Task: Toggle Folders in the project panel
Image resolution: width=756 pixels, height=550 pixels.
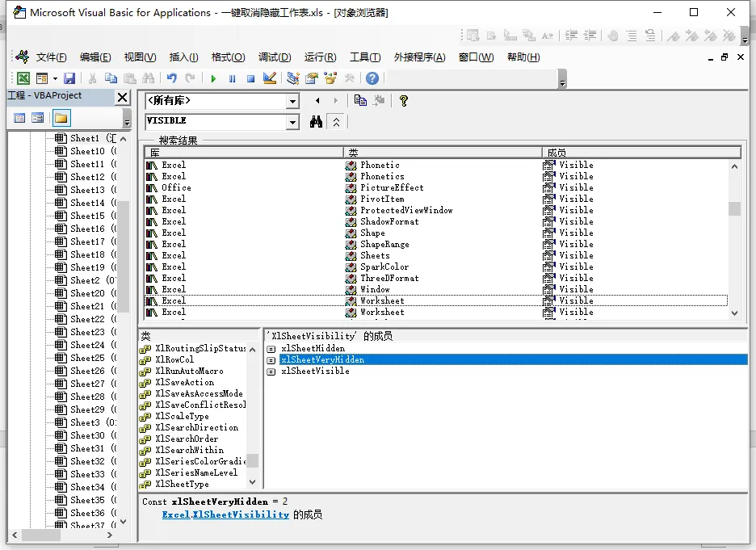Action: pos(61,118)
